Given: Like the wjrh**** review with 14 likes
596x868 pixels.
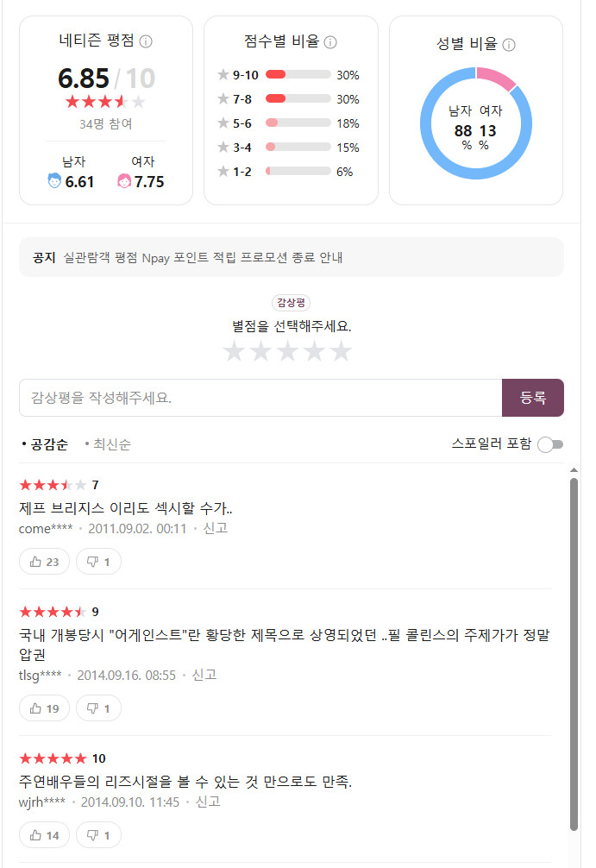Looking at the screenshot, I should 44,835.
